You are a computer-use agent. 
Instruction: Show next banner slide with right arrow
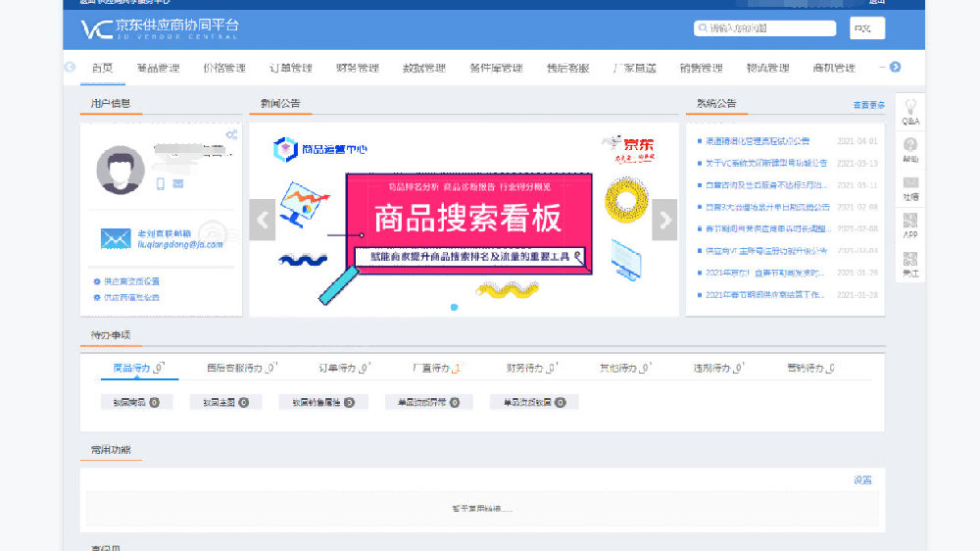point(664,220)
